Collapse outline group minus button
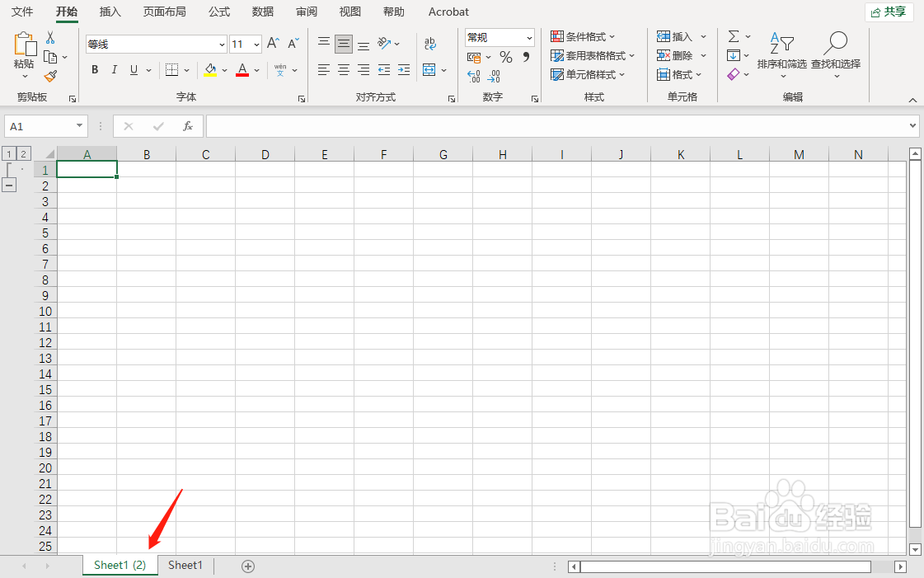 [9, 185]
